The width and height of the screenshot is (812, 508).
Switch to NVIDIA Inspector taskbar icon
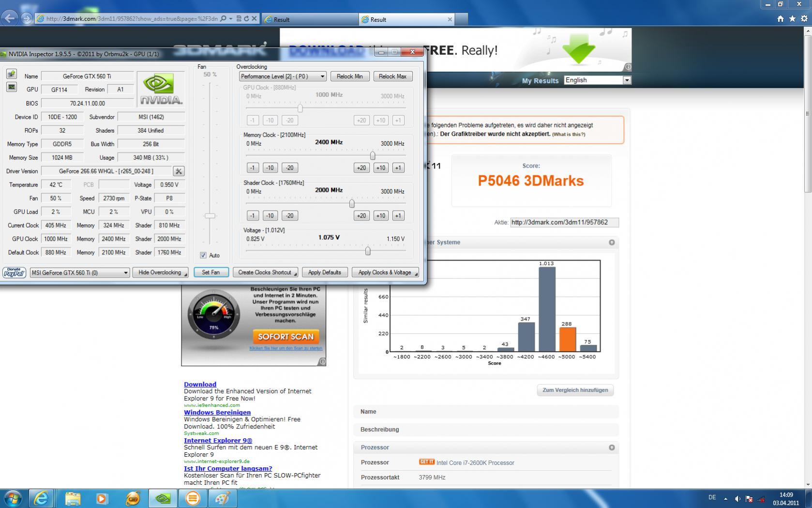pos(163,498)
